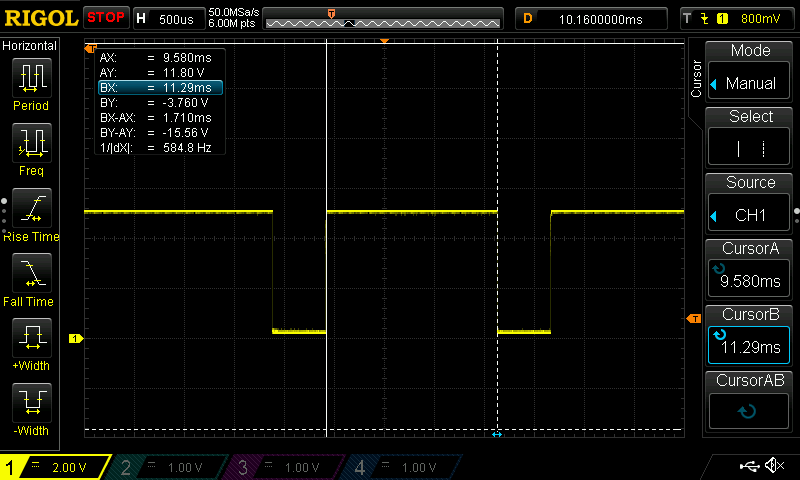Click the red STOP status button

[x=106, y=18]
